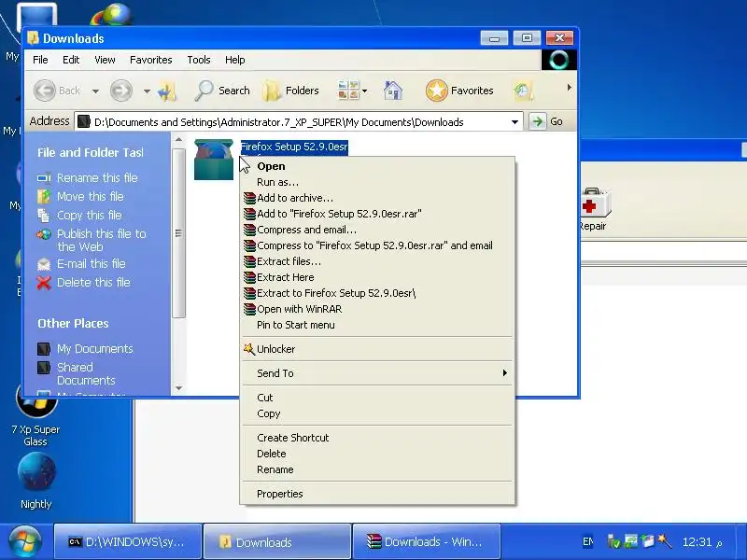This screenshot has width=747, height=560.
Task: Choose Open with WinRAR
Action: 377,309
